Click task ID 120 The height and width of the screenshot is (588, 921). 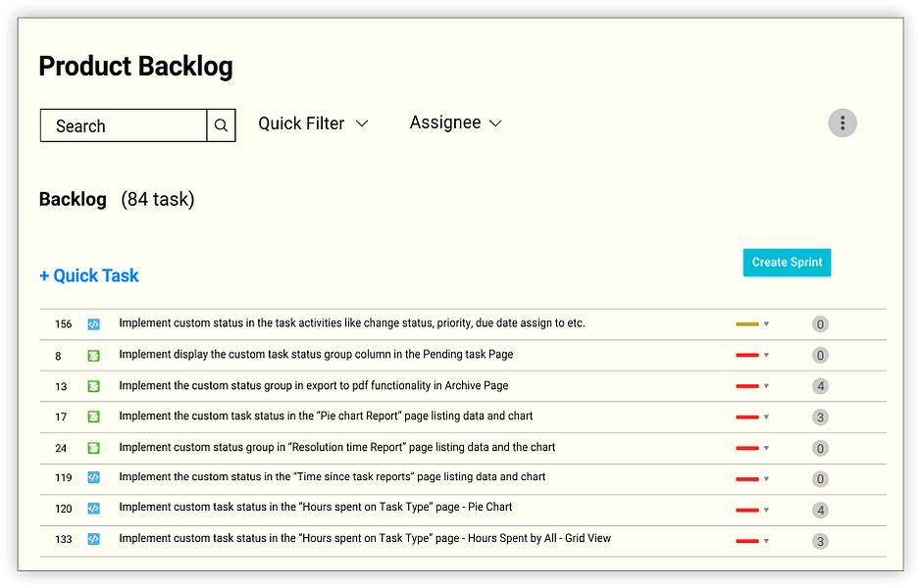64,509
